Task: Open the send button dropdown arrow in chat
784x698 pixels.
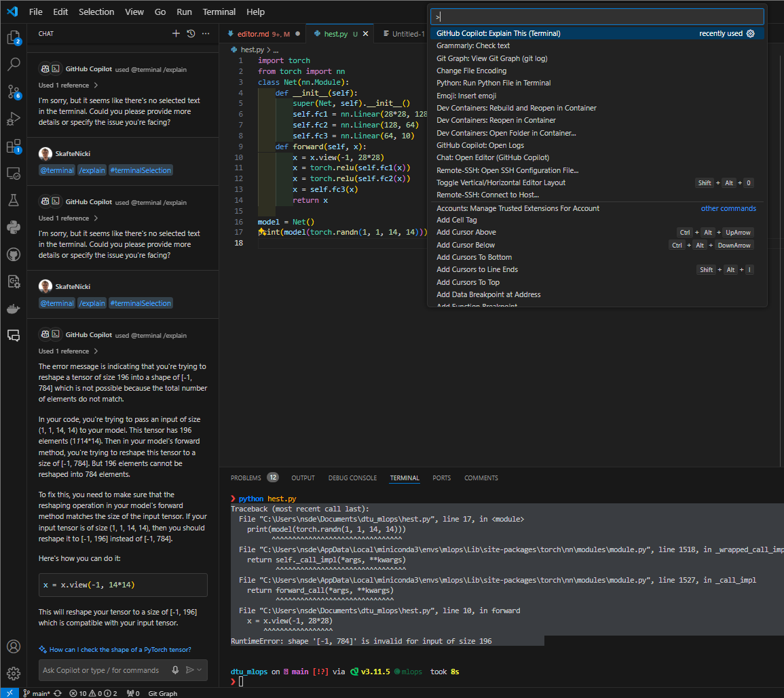Action: coord(200,670)
